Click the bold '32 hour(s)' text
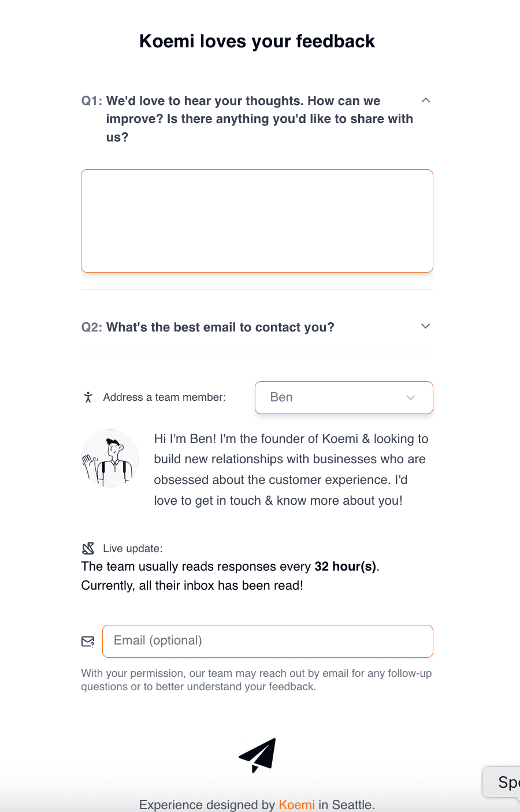Viewport: 520px width, 812px height. 344,567
